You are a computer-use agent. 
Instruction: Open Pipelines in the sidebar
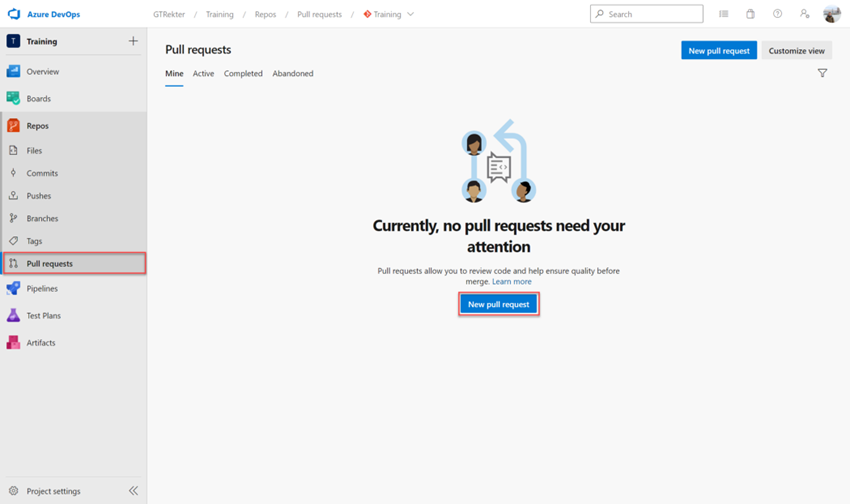point(42,288)
